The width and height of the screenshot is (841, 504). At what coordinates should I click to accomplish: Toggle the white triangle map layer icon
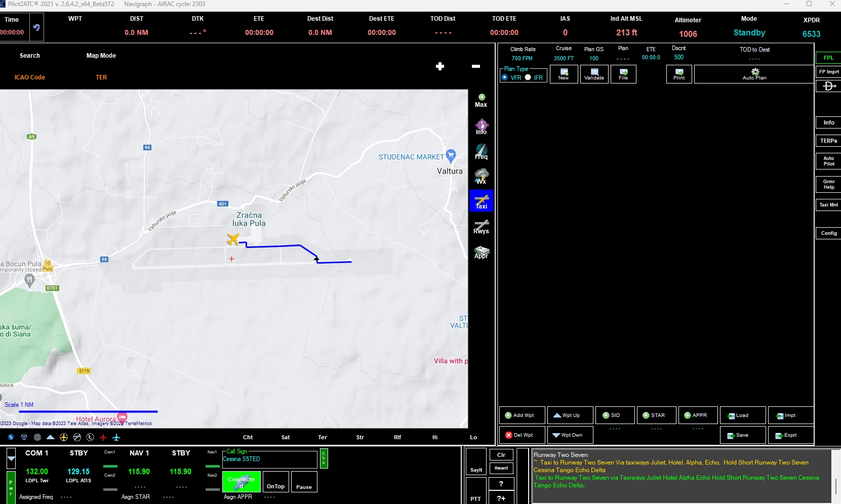51,437
